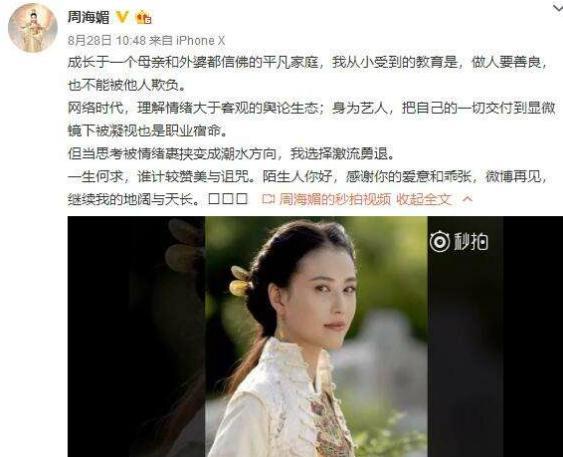Viewport: 563px width, 457px height.
Task: Click the post line 网络时代，理解情绪
Action: point(312,119)
